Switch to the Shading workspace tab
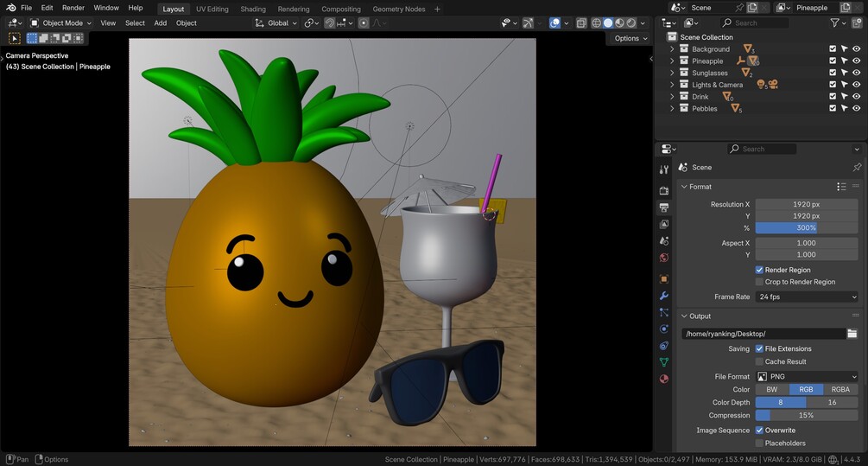This screenshot has height=466, width=868. (x=253, y=9)
